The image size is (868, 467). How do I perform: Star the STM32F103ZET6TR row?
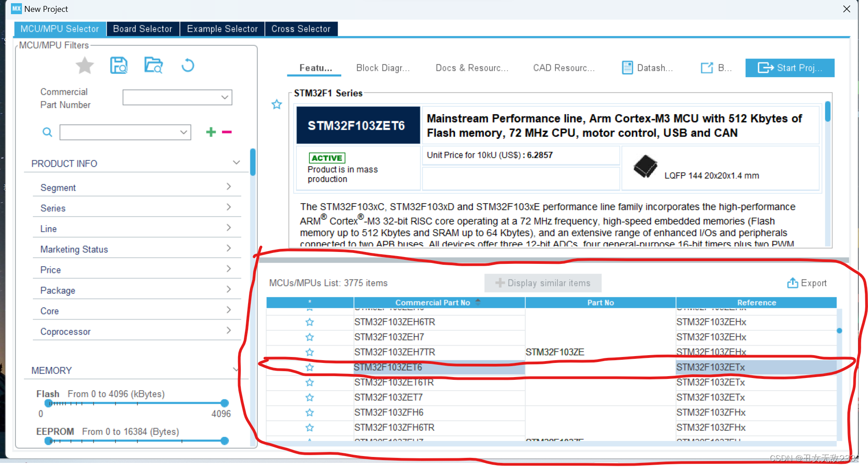tap(310, 383)
